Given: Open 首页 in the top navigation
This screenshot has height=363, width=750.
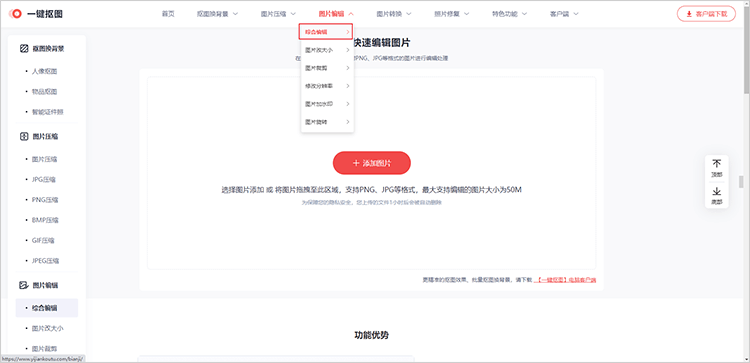Looking at the screenshot, I should [168, 14].
